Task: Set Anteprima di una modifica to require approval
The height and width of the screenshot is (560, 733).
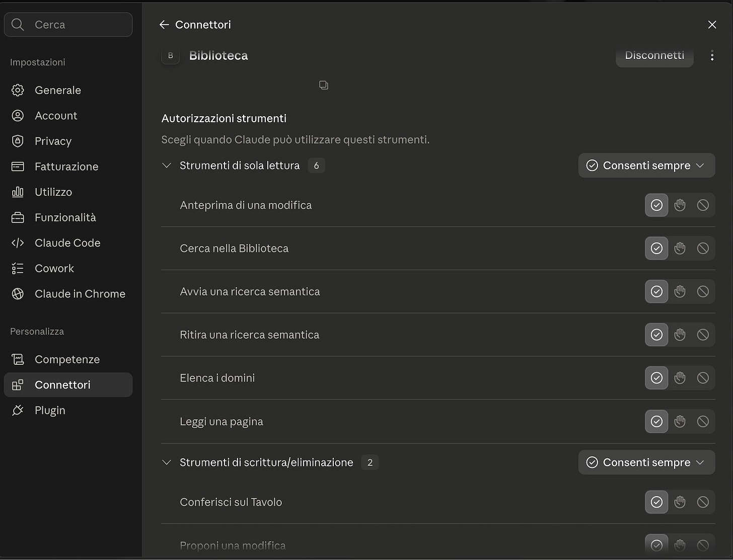Action: tap(680, 205)
